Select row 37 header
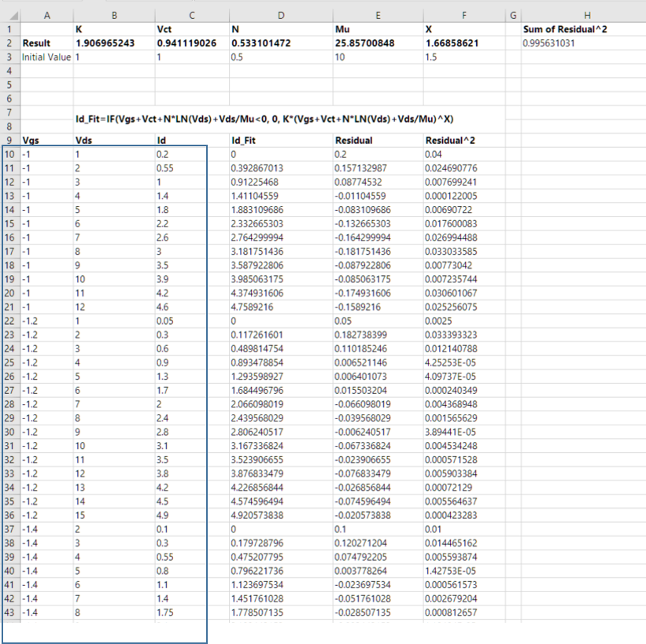646x644 pixels. 10,529
